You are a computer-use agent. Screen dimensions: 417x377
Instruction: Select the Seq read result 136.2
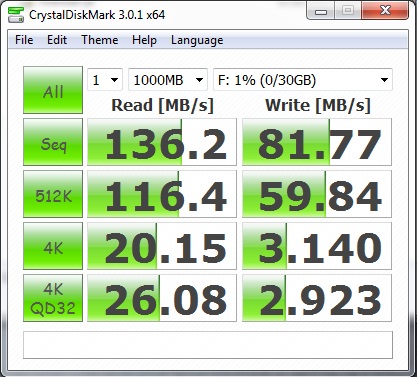pyautogui.click(x=162, y=142)
